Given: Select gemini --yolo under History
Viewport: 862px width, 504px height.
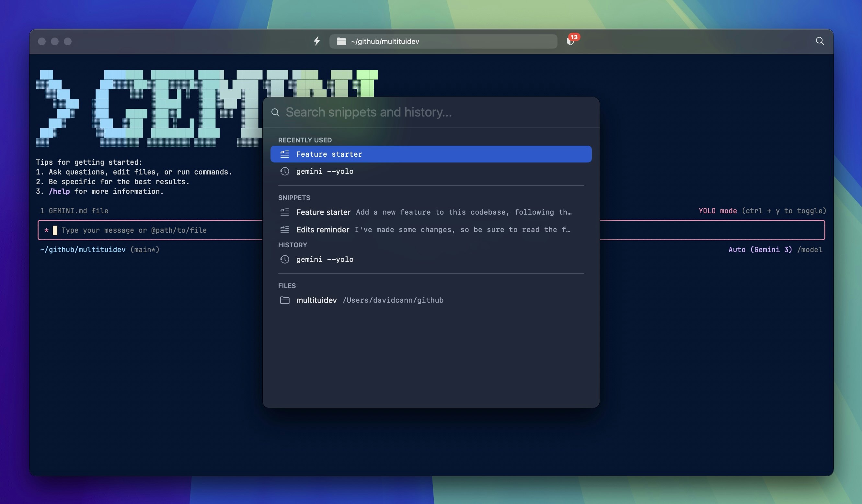Looking at the screenshot, I should [x=325, y=259].
